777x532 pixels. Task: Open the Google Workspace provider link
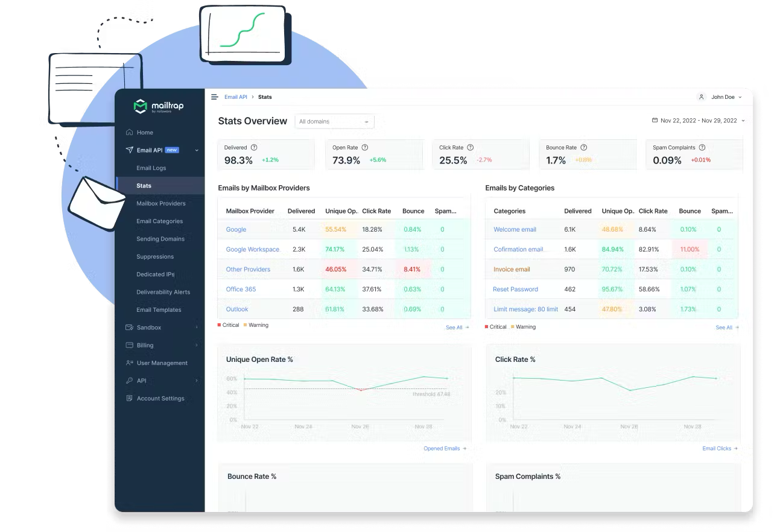pos(252,249)
